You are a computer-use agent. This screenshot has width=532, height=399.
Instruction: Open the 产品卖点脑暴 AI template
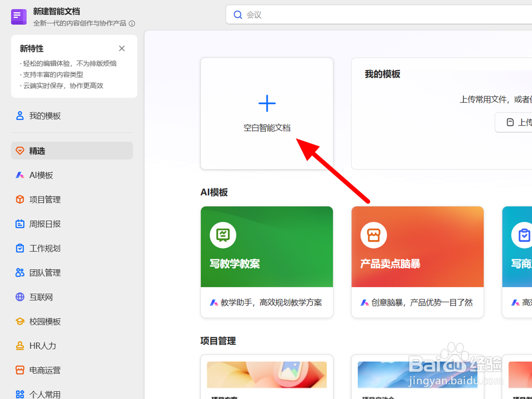(418, 262)
